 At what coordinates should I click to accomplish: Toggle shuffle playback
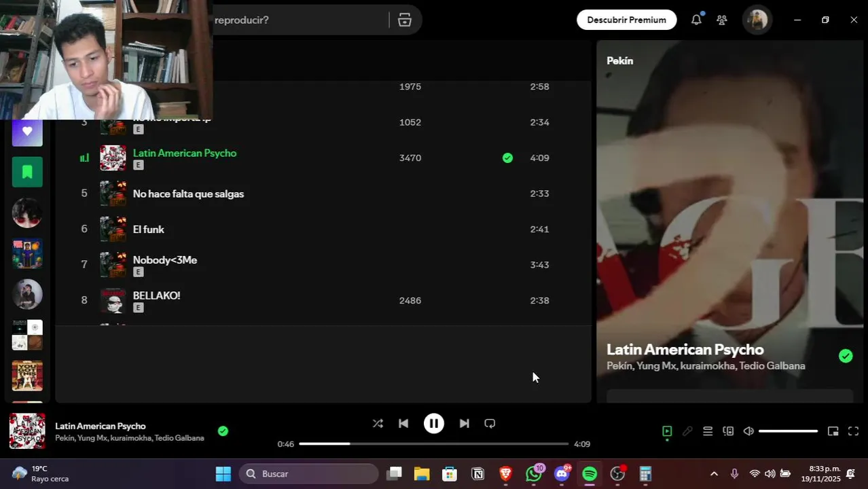tap(378, 423)
